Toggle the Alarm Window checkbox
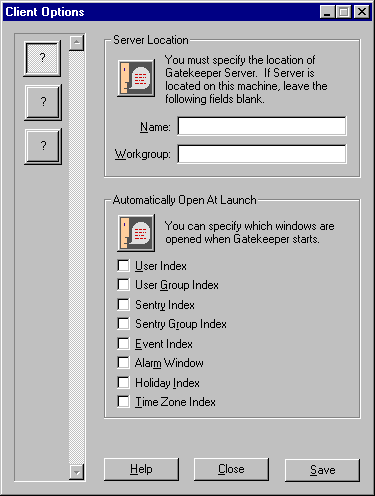The image size is (375, 496). tap(123, 362)
